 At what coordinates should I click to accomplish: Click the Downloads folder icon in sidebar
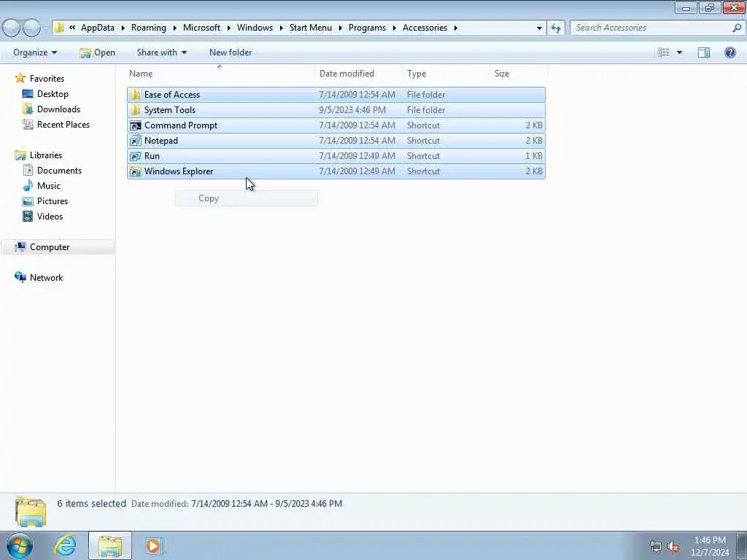point(28,109)
